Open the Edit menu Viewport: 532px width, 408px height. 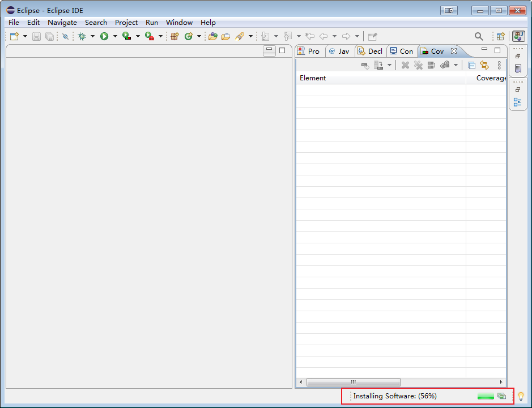(x=33, y=23)
